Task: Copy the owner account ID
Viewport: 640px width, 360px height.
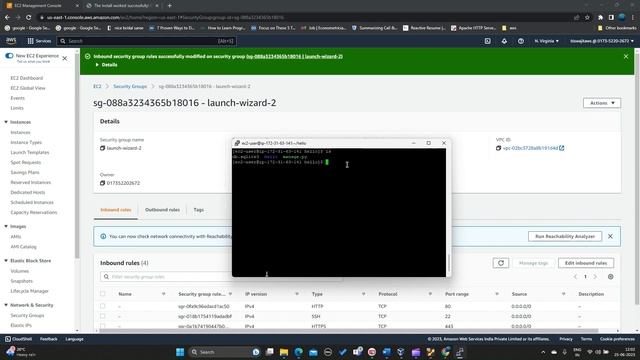Action: pos(102,183)
